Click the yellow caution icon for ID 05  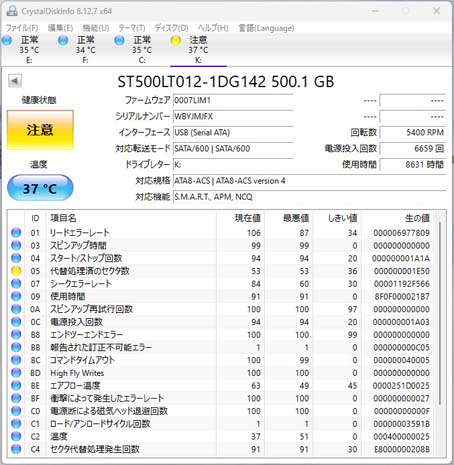(x=16, y=271)
